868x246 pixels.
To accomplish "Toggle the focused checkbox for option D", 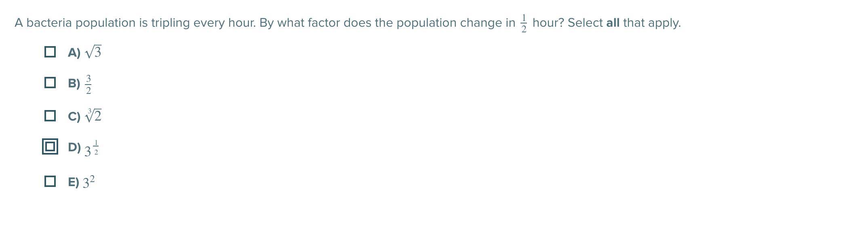I will pyautogui.click(x=50, y=146).
